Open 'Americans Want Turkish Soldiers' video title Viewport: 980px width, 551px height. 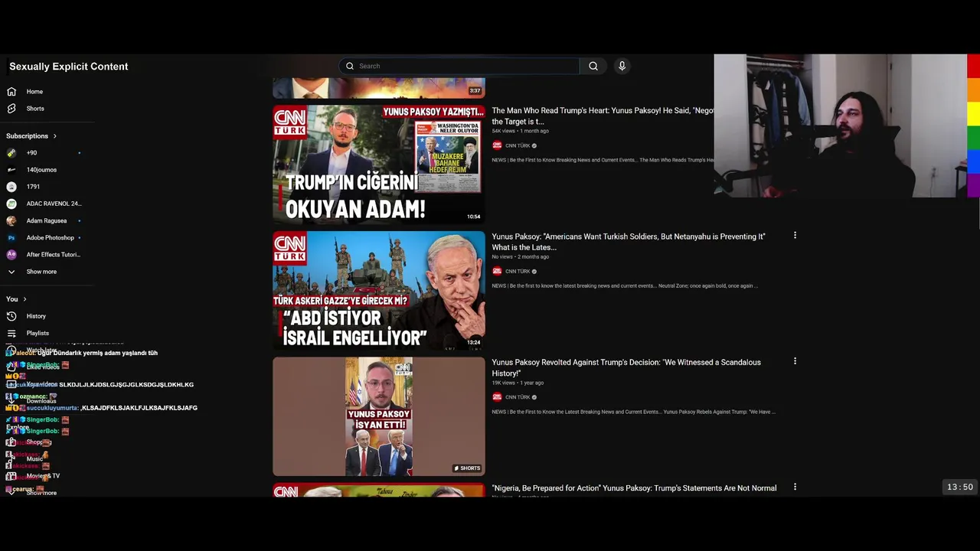(629, 242)
